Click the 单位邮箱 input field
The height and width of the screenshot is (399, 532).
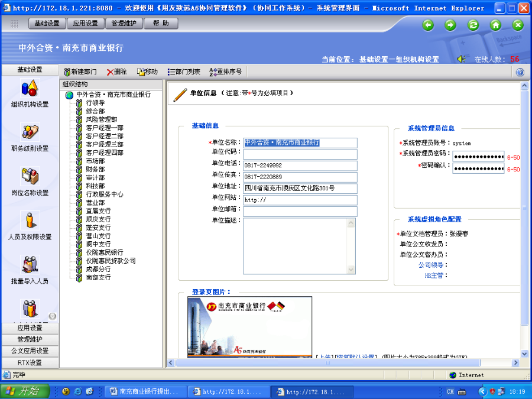300,212
